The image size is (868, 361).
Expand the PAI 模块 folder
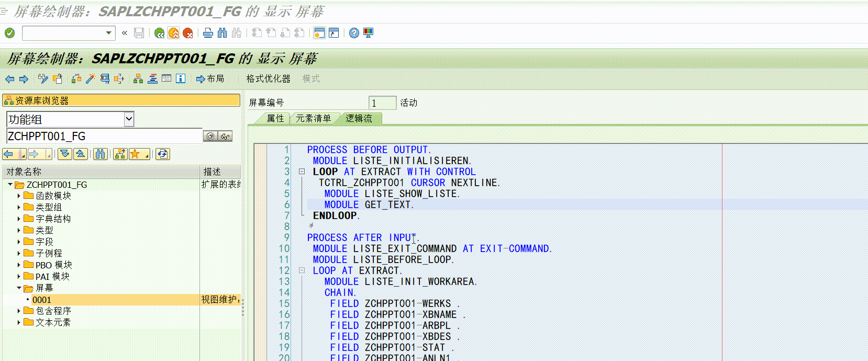(x=19, y=277)
